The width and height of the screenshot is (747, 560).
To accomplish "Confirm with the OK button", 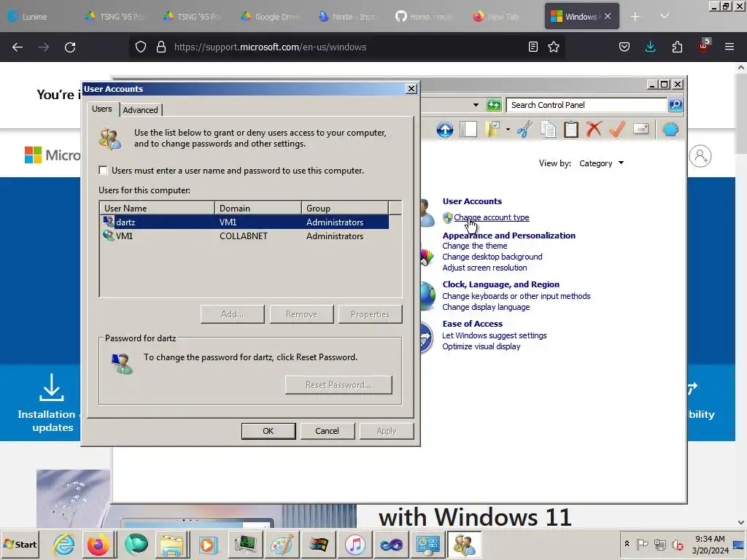I will (x=268, y=431).
